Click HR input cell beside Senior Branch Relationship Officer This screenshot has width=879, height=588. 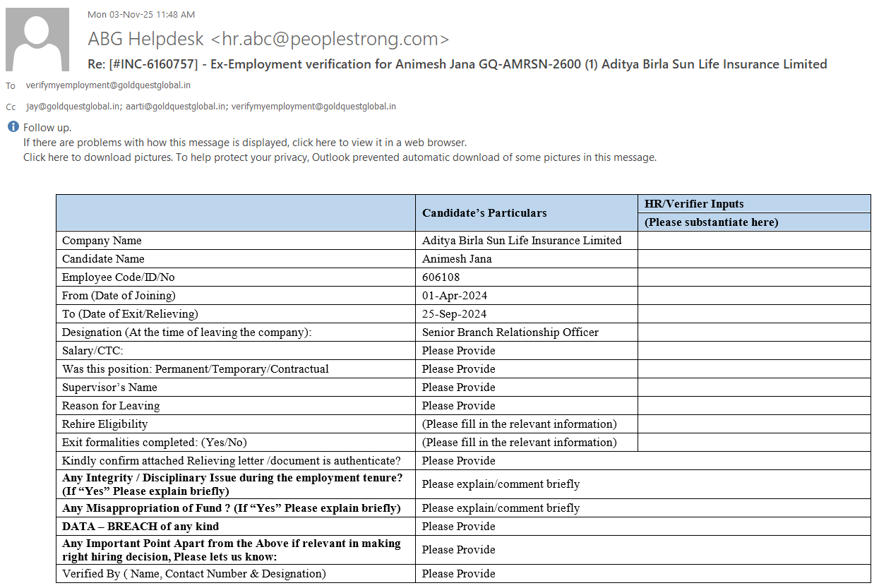[x=753, y=332]
